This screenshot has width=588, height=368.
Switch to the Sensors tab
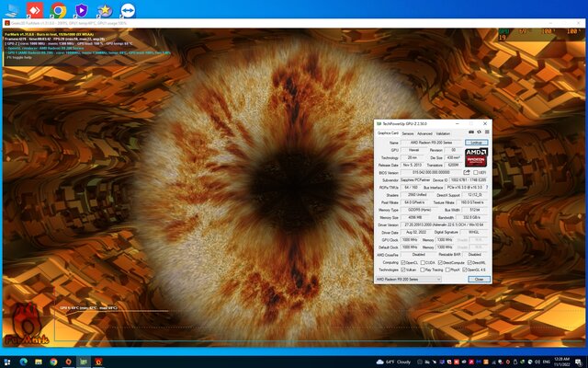(407, 132)
